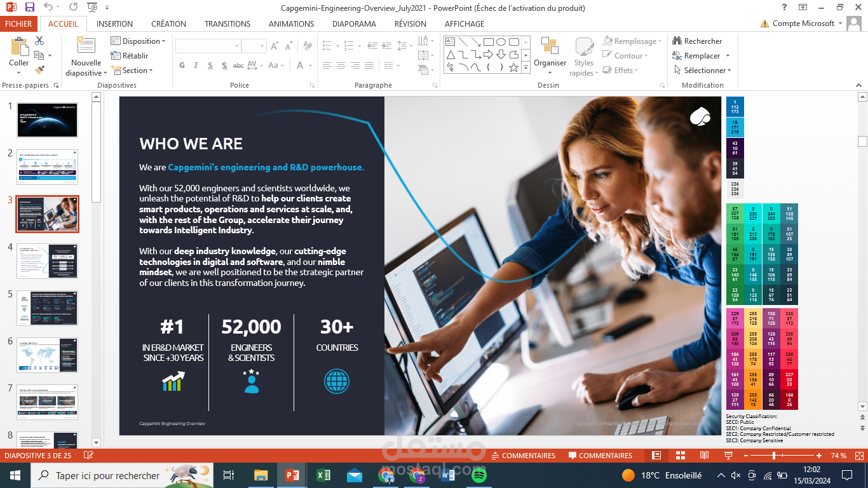
Task: Toggle the notes pane COMMENTAIRES button
Action: [524, 456]
